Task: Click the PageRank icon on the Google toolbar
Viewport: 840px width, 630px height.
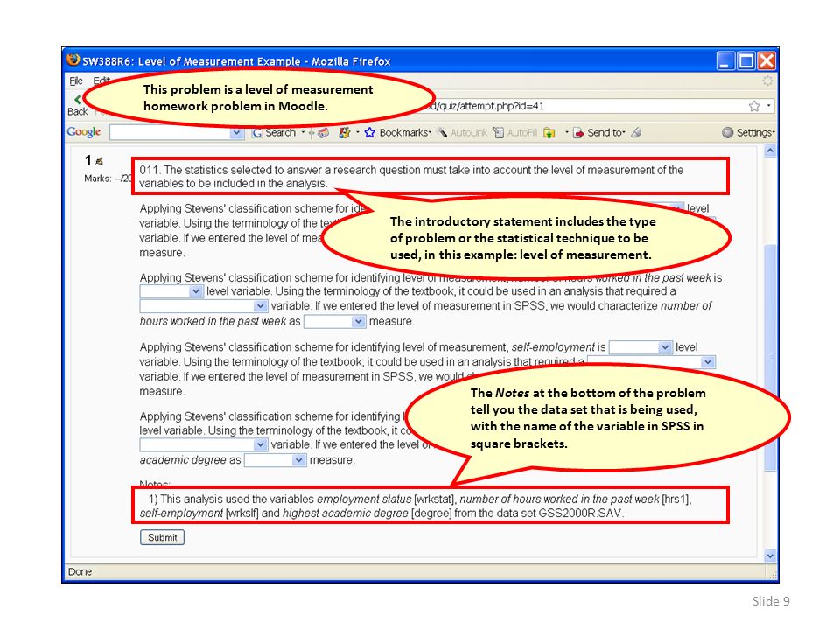Action: click(x=345, y=132)
